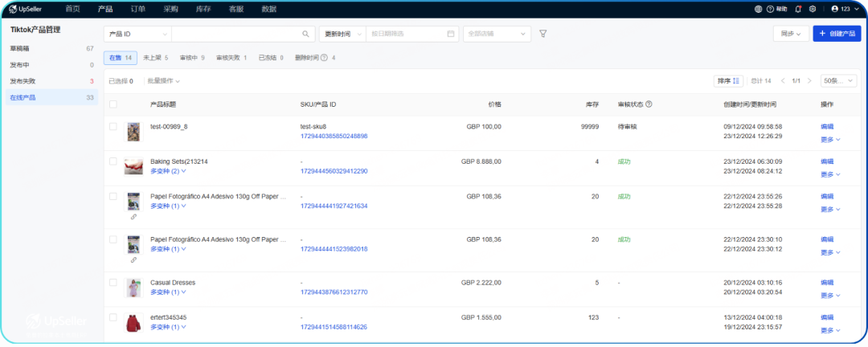
Task: Click the 排序 sort button
Action: (x=728, y=81)
